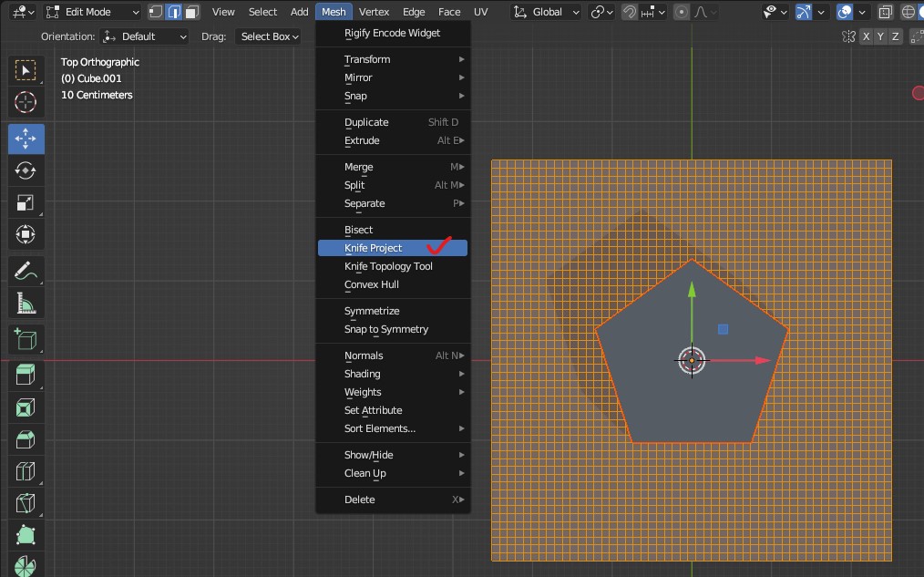Activate the Rotate tool
The image size is (924, 577).
pyautogui.click(x=26, y=170)
